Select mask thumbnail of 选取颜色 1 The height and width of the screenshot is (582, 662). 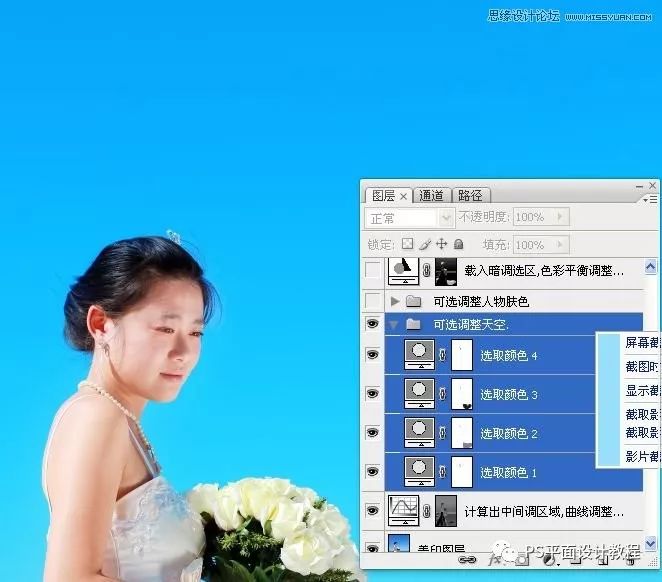462,472
